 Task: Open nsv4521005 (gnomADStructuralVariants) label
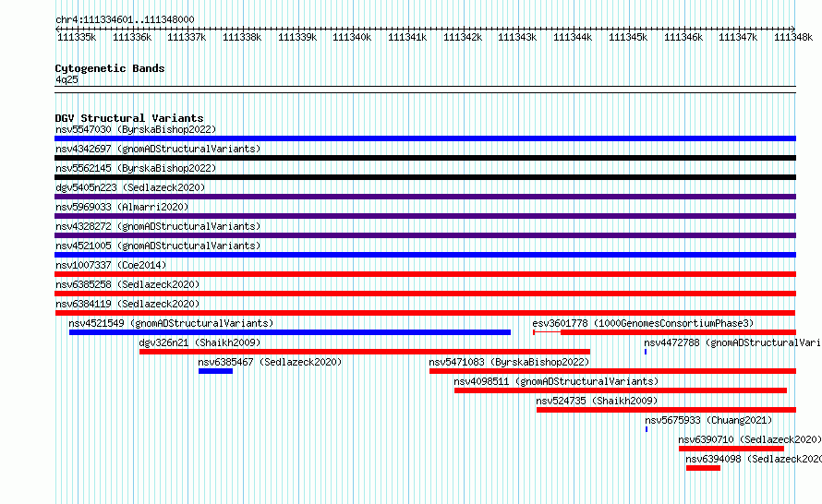point(158,246)
